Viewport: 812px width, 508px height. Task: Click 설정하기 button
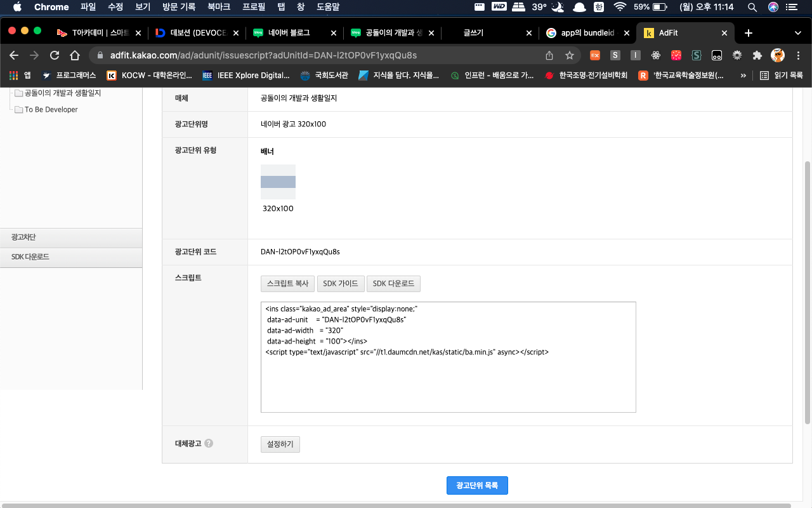(280, 444)
